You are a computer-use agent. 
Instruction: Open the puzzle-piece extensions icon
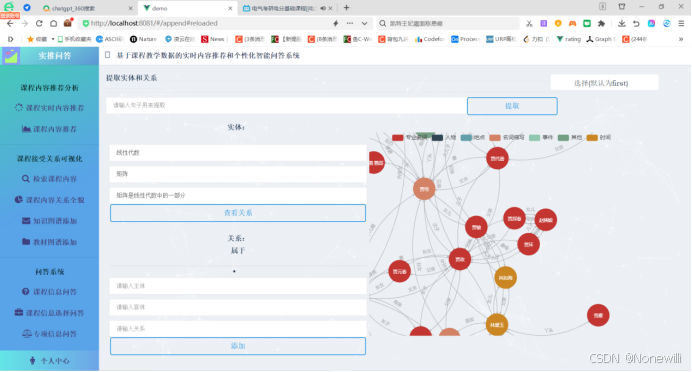601,23
